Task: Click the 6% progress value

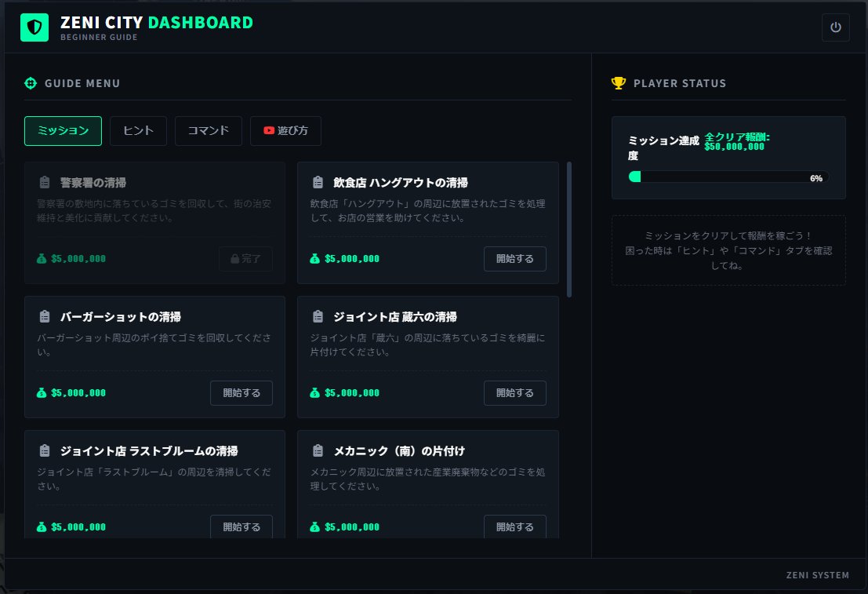Action: [x=816, y=178]
